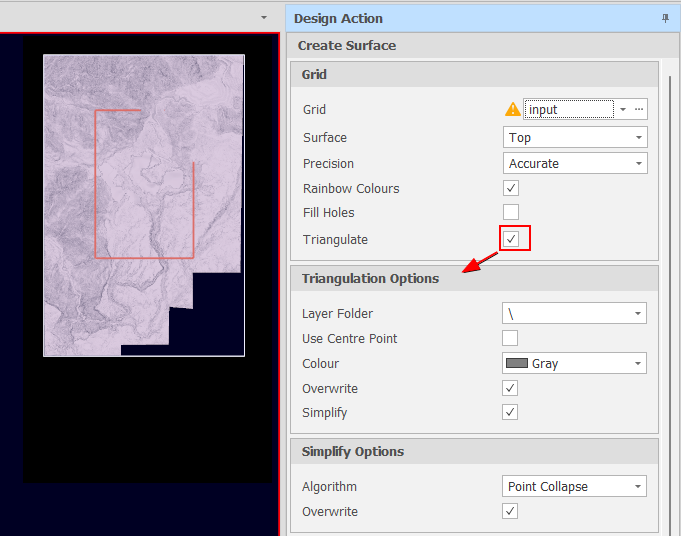
Task: Open the Algorithm dropdown showing Point Collapse
Action: point(574,486)
